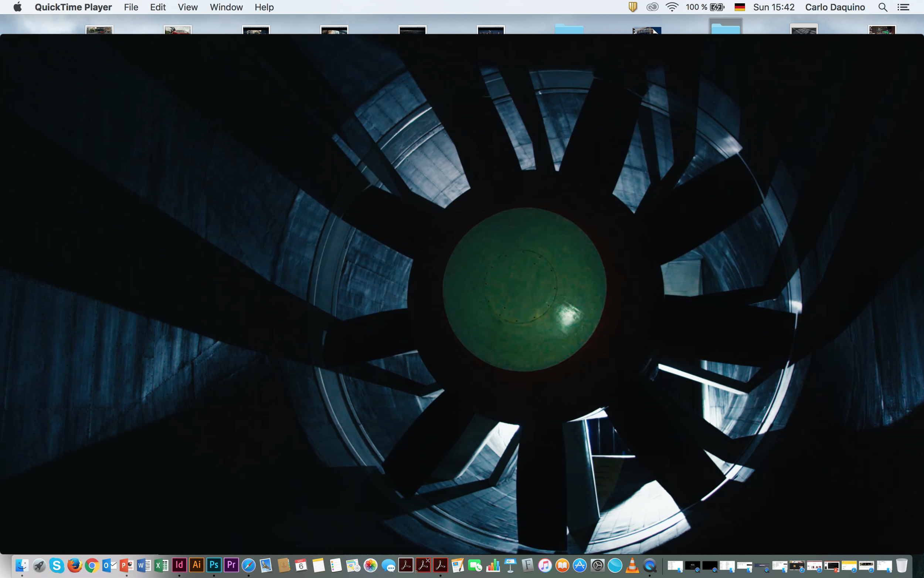Screen dimensions: 924x578
Task: Open the Wi-Fi status menu
Action: tap(672, 7)
